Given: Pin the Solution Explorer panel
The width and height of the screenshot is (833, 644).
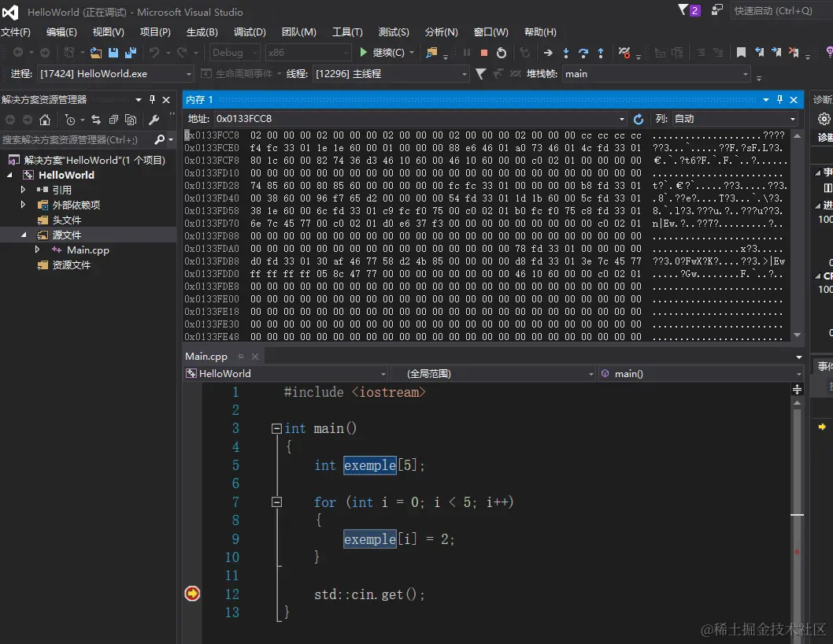Looking at the screenshot, I should click(x=153, y=100).
